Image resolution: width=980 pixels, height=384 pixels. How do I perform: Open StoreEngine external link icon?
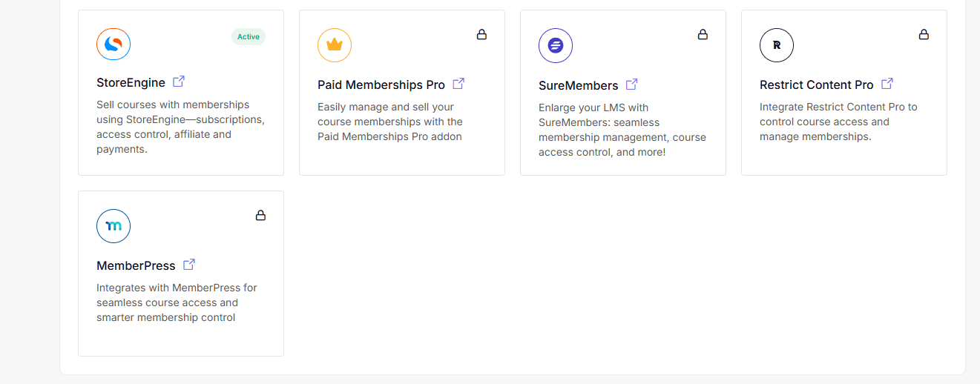179,82
